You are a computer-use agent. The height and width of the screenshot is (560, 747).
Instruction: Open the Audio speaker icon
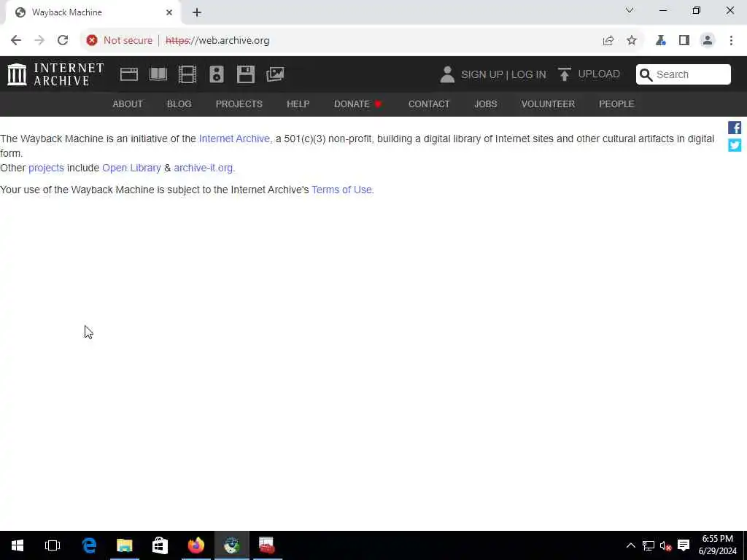pyautogui.click(x=216, y=74)
